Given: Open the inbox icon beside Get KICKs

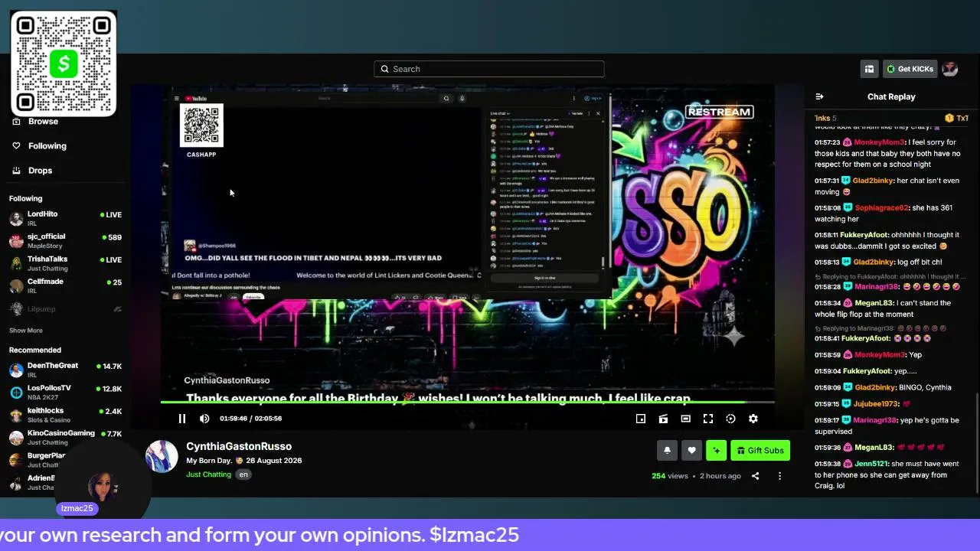Looking at the screenshot, I should coord(869,69).
